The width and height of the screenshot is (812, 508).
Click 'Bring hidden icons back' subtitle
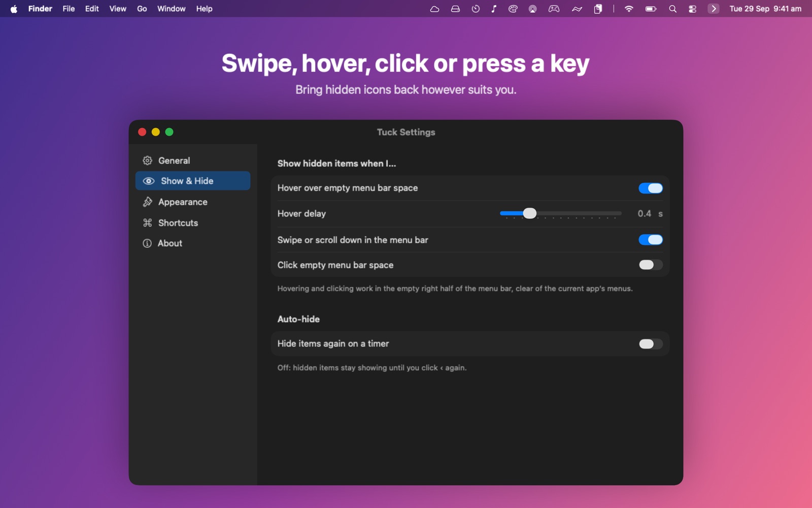tap(406, 90)
